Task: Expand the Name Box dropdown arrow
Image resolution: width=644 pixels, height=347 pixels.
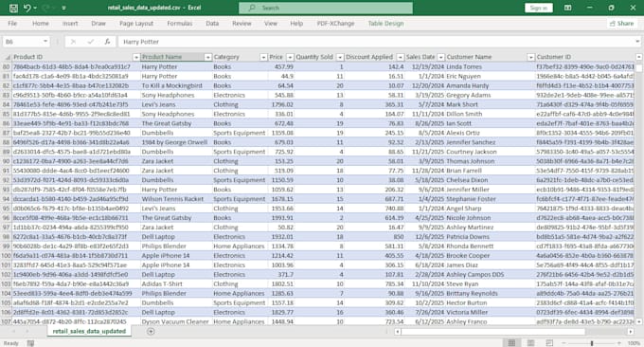Action: pos(45,42)
